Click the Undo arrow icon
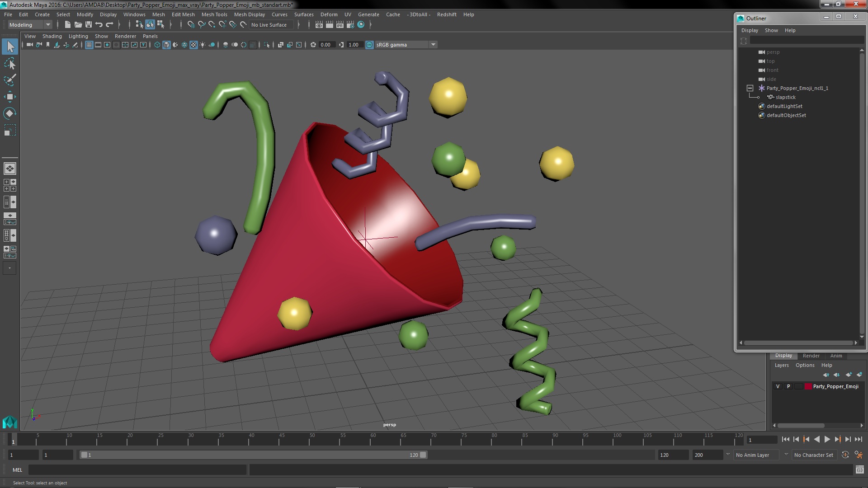868x488 pixels. 99,25
